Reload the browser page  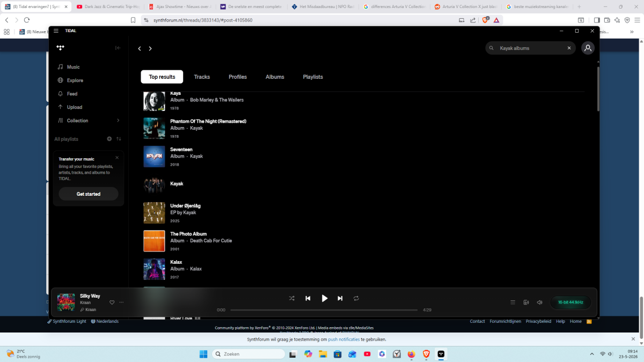click(27, 20)
